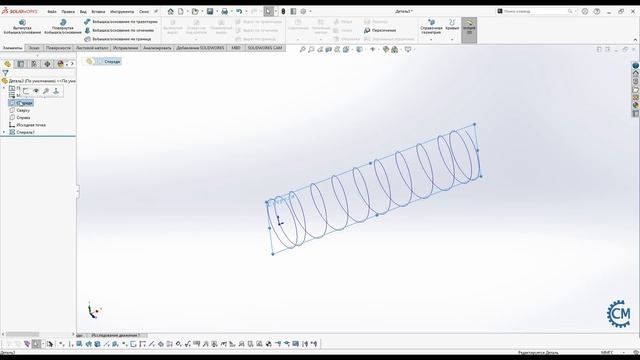Open the DisplayManager colored sphere tab icon
This screenshot has width=640, height=360.
(60, 64)
